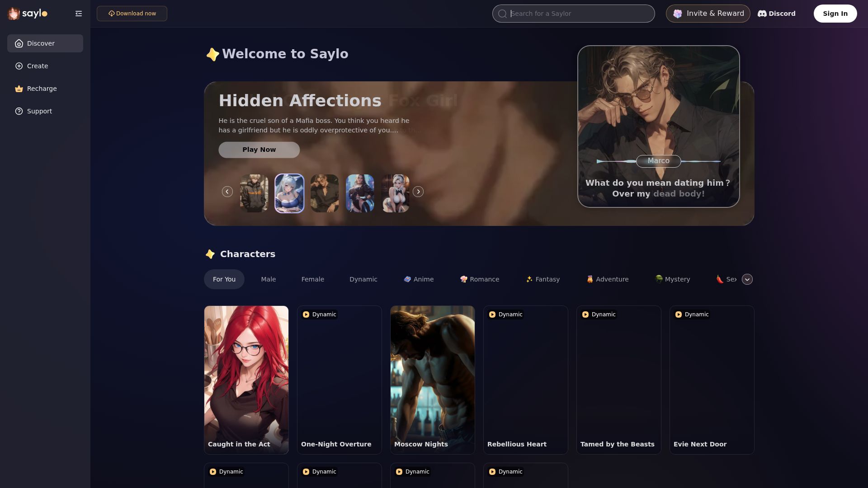The width and height of the screenshot is (868, 488).
Task: Select the Fantasy category filter
Action: click(x=542, y=279)
